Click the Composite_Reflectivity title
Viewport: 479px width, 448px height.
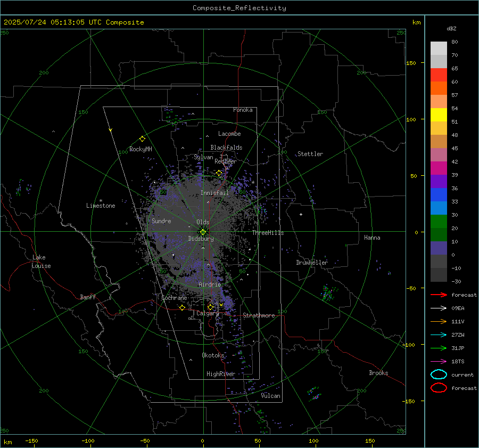pyautogui.click(x=240, y=8)
